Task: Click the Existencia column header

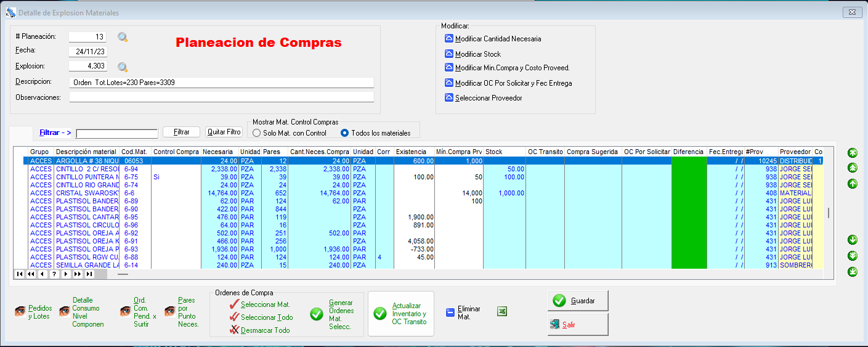Action: tap(415, 152)
